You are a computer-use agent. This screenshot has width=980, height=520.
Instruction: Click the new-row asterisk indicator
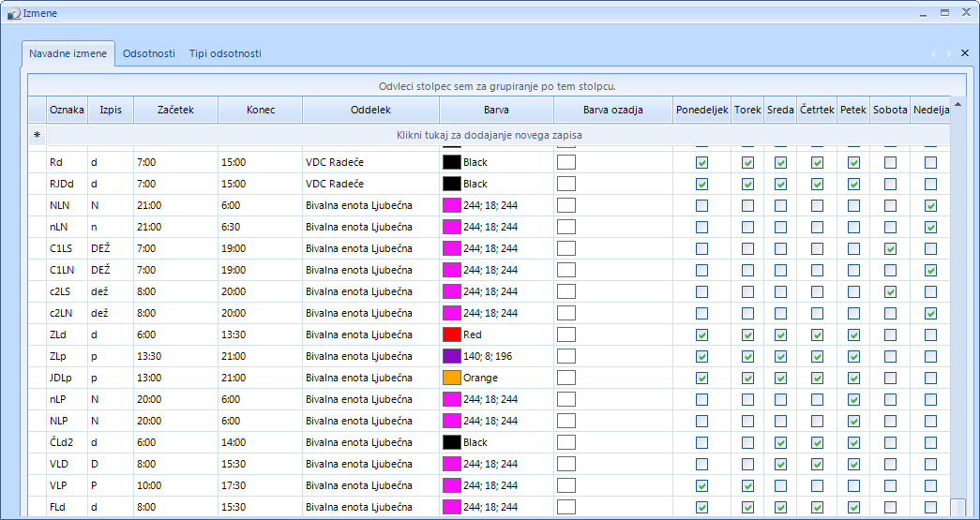[x=37, y=135]
